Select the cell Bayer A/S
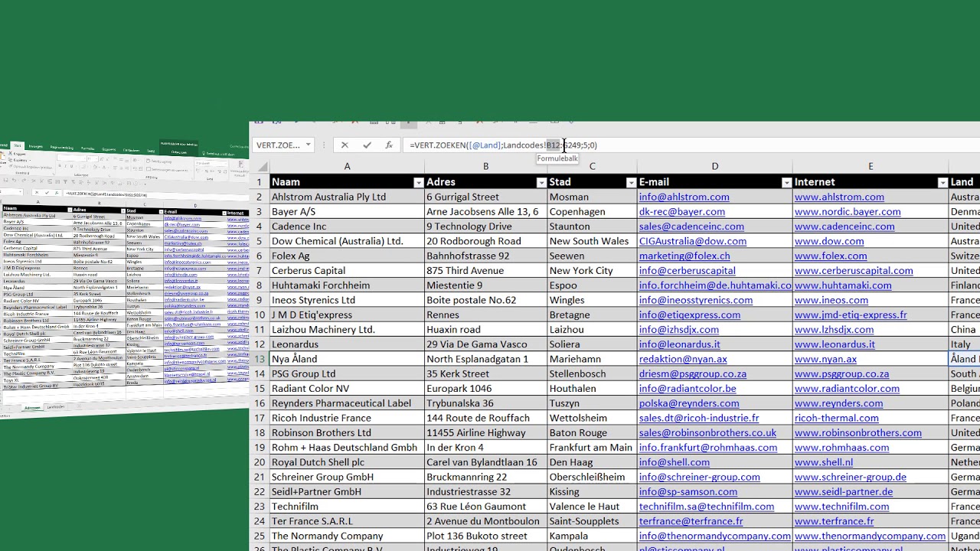 click(347, 211)
